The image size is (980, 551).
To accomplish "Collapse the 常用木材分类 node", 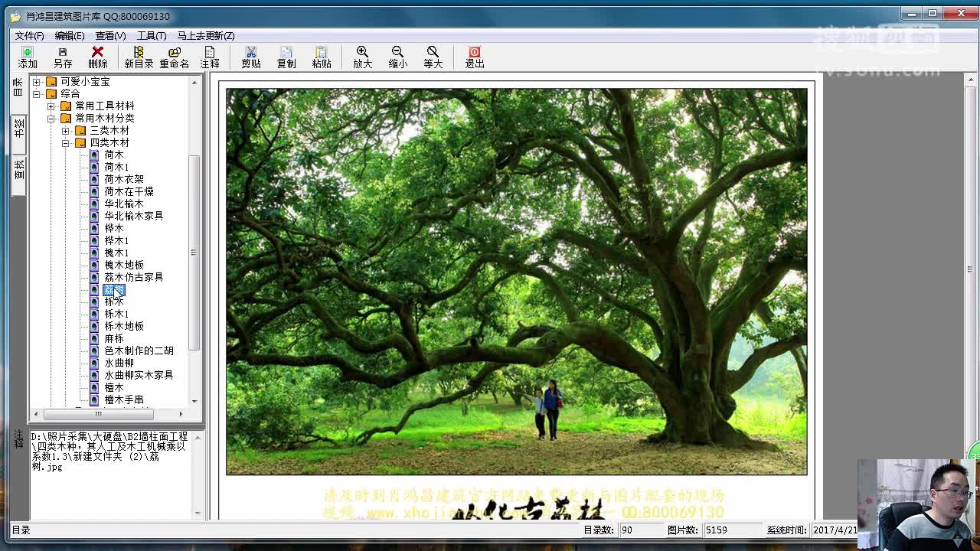I will tap(51, 118).
